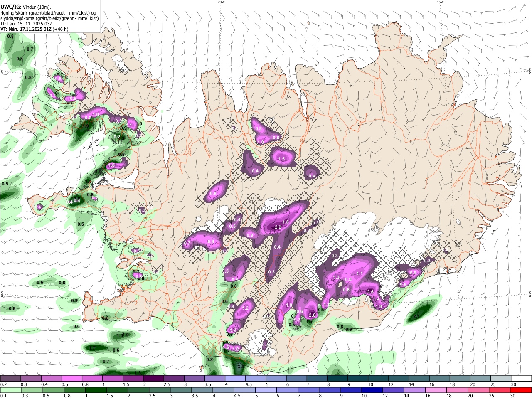Click the 0.3 light green swatch, lower scale
The height and width of the screenshot is (399, 532).
click(32, 390)
